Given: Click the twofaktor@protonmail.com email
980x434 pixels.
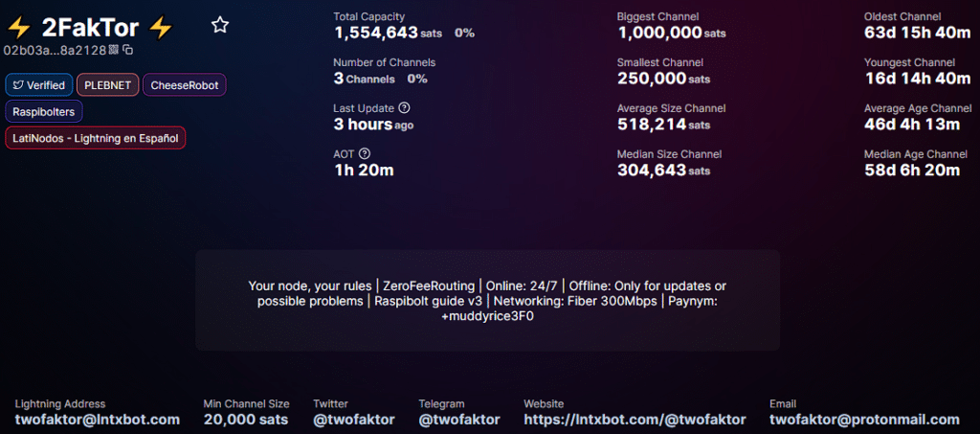Looking at the screenshot, I should point(864,420).
